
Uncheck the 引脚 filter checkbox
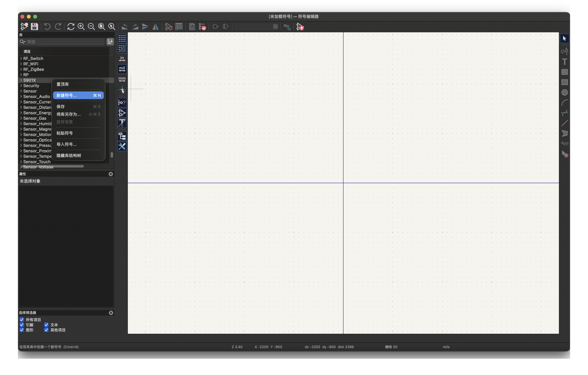[22, 325]
